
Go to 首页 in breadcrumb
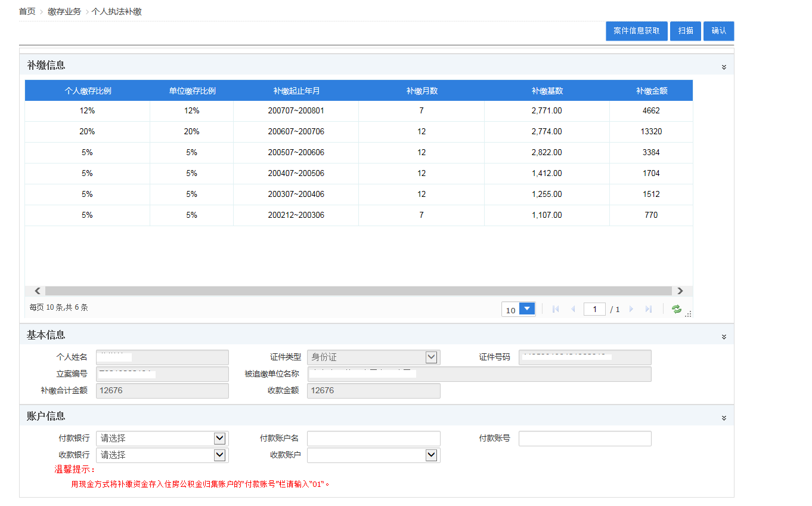point(27,11)
